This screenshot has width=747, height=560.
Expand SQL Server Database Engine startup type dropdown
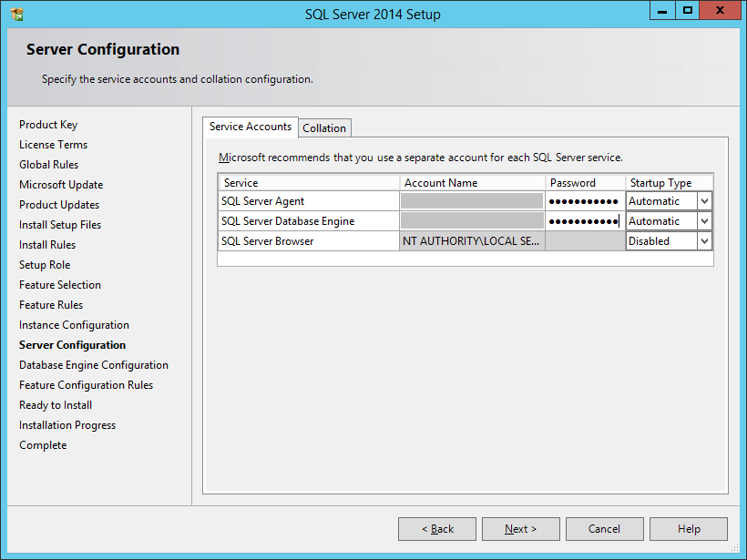point(704,221)
